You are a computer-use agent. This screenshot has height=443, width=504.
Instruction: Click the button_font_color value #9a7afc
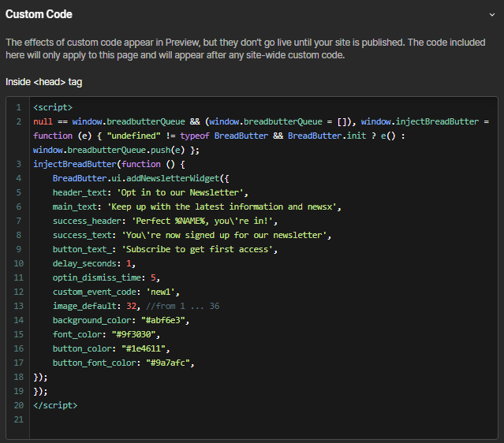170,363
